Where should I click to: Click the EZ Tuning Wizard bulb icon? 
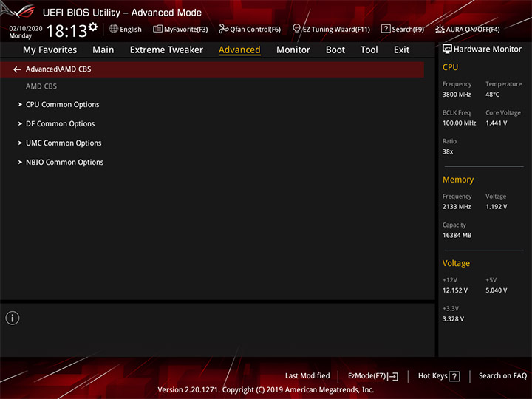296,29
